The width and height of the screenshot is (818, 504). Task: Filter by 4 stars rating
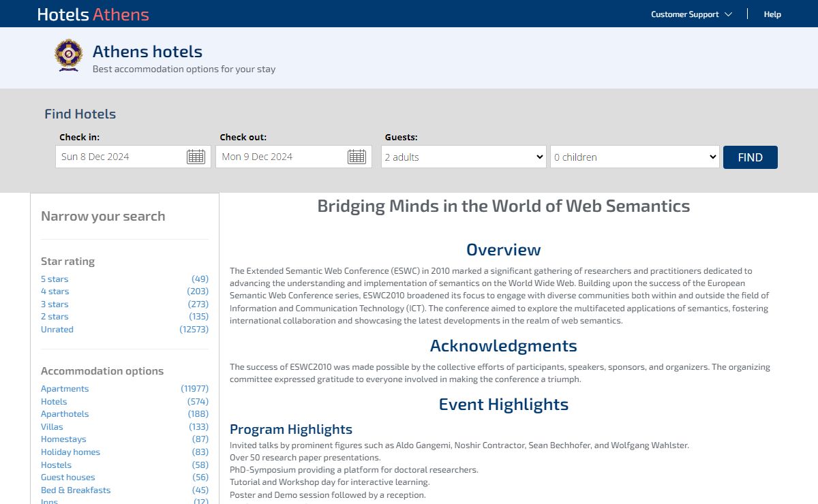55,292
